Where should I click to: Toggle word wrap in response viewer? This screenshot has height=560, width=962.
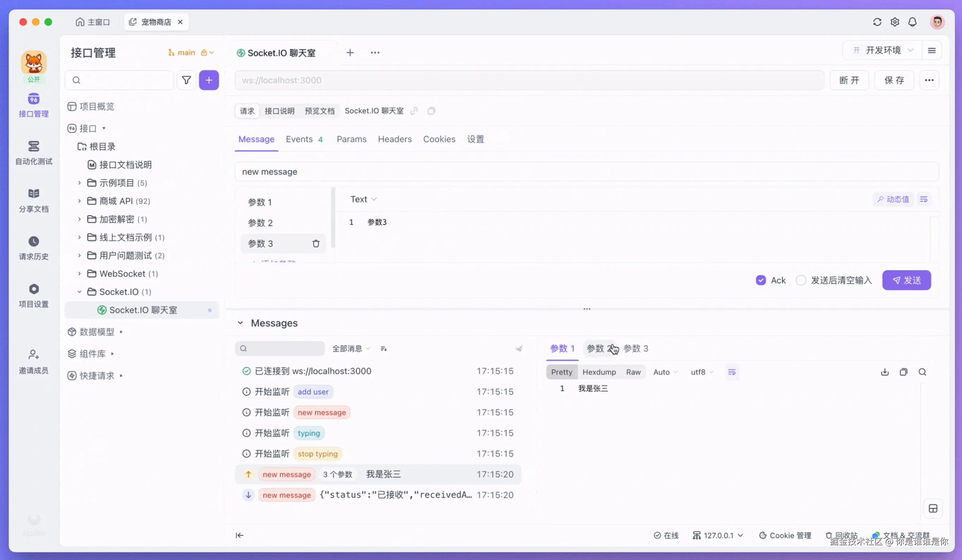pyautogui.click(x=731, y=372)
